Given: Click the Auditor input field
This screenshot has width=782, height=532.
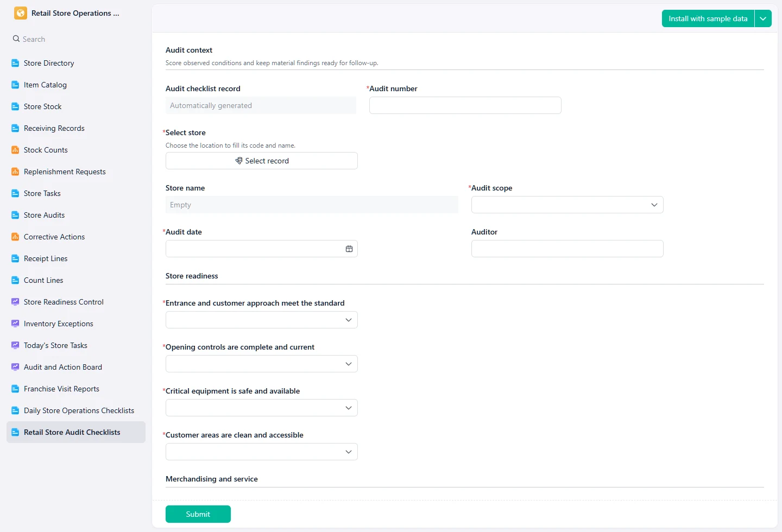Looking at the screenshot, I should point(567,249).
